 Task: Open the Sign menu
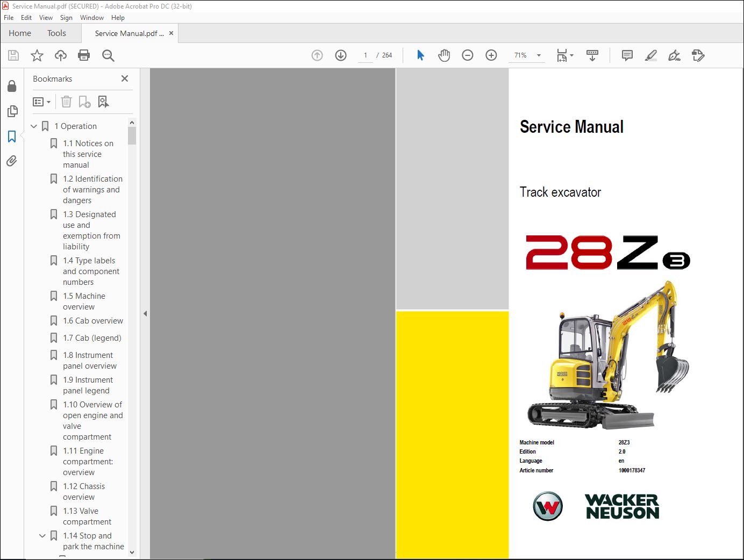(66, 18)
